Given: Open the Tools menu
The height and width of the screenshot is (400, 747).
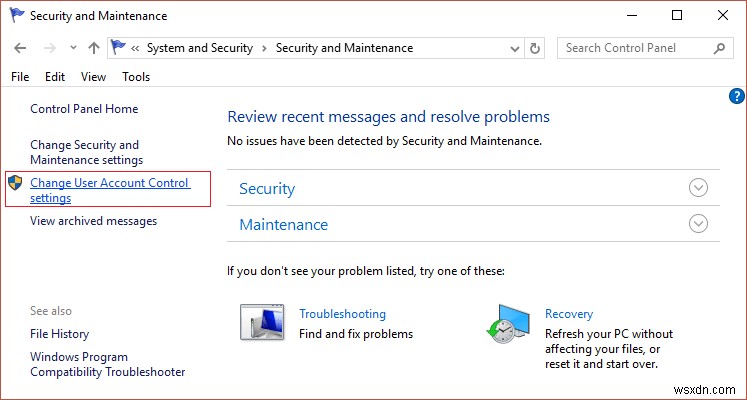Looking at the screenshot, I should coord(136,77).
